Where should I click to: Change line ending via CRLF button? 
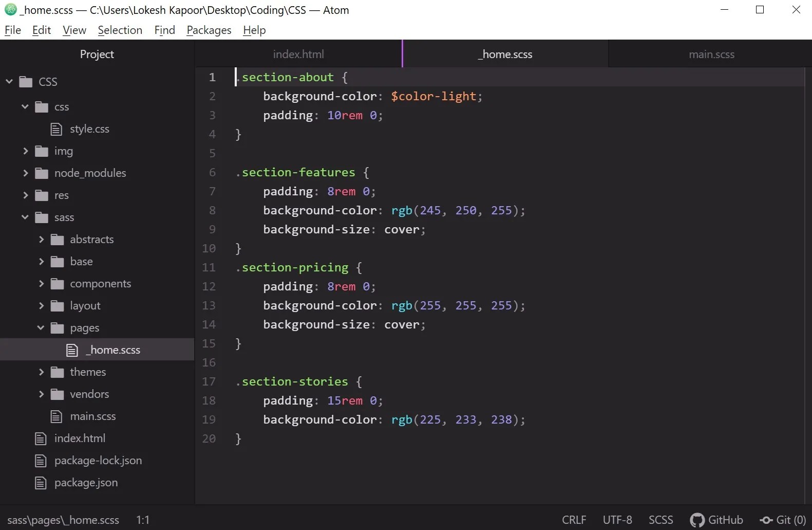tap(574, 520)
